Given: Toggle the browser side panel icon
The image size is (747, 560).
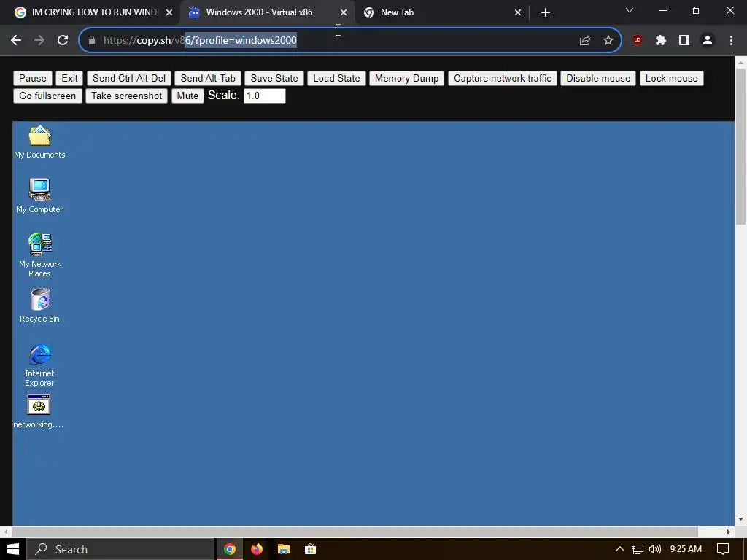Looking at the screenshot, I should coord(684,41).
